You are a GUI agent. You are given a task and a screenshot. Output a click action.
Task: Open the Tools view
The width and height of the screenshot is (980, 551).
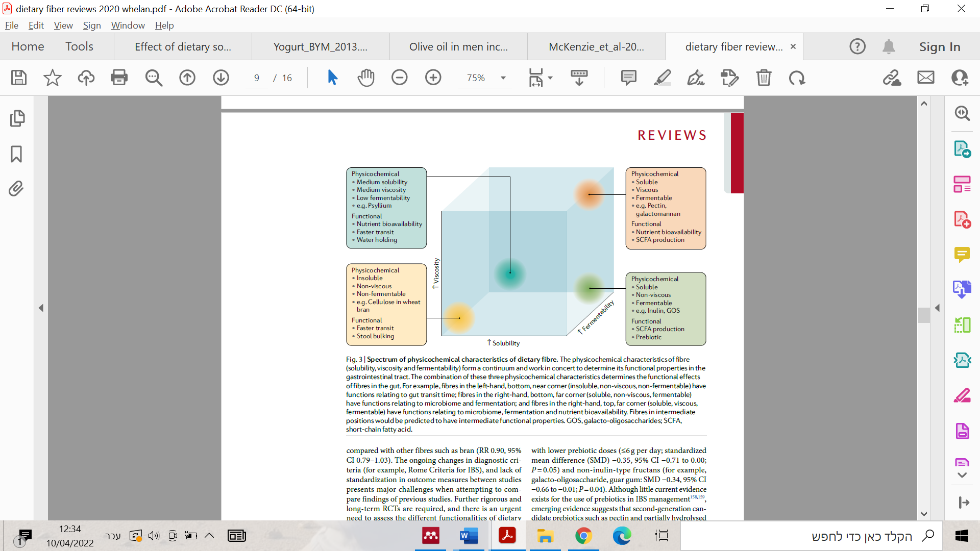pos(79,46)
